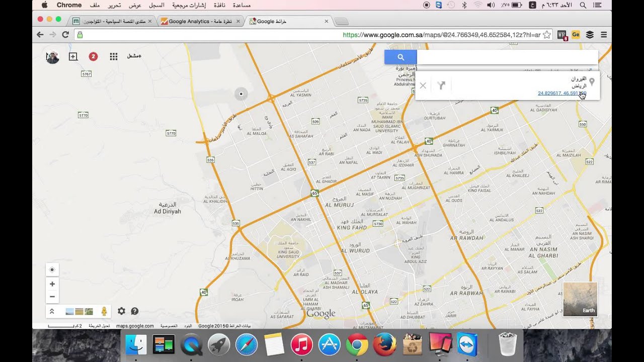
Task: Open the Google apps grid
Action: coord(114,56)
